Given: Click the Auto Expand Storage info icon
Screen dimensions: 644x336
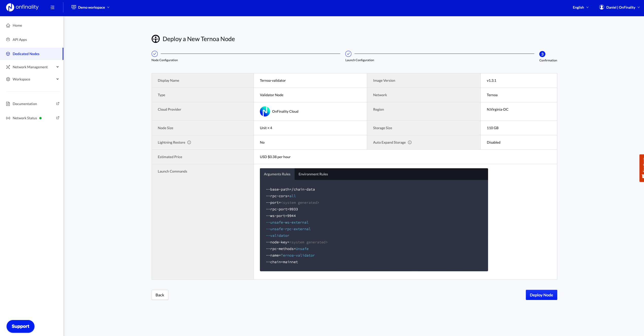Looking at the screenshot, I should pyautogui.click(x=410, y=142).
